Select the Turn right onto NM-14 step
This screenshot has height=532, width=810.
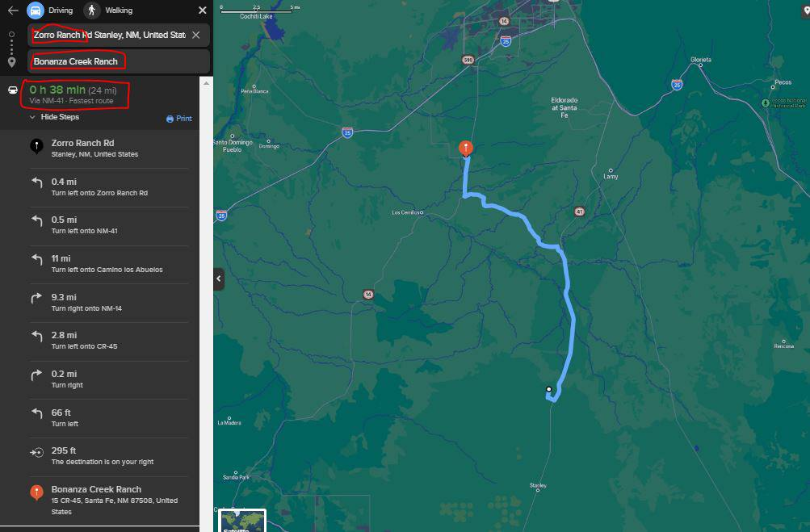tap(110, 303)
